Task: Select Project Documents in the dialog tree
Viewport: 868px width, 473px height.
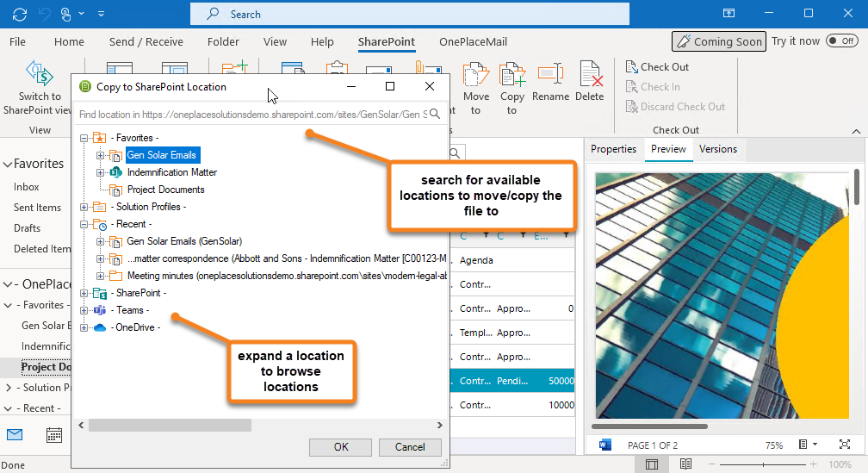Action: coord(166,190)
